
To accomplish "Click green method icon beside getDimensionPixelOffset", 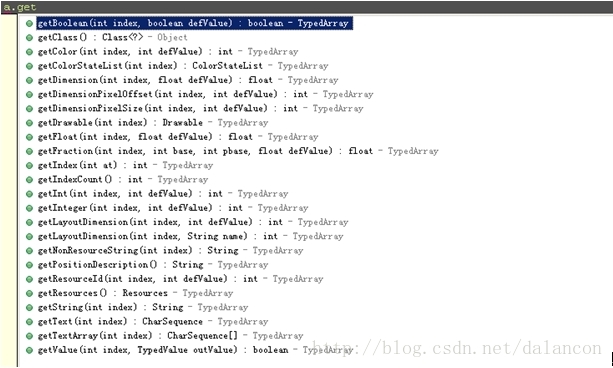I will click(x=29, y=94).
